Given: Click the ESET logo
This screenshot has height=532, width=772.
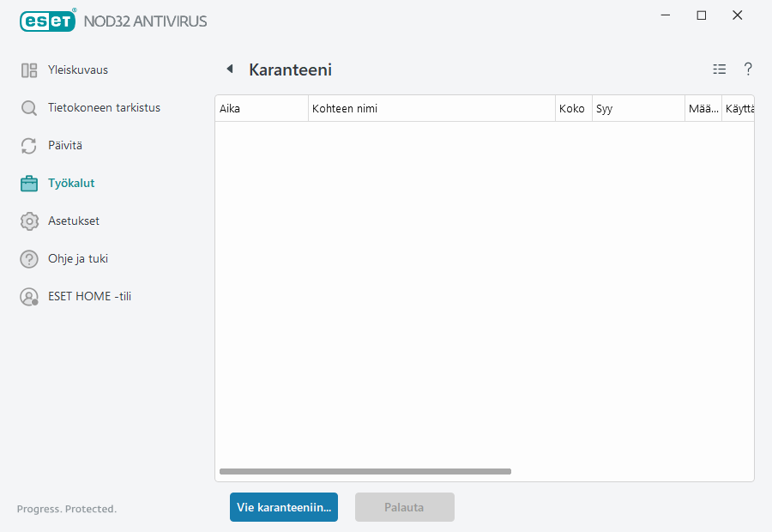Looking at the screenshot, I should coord(47,21).
